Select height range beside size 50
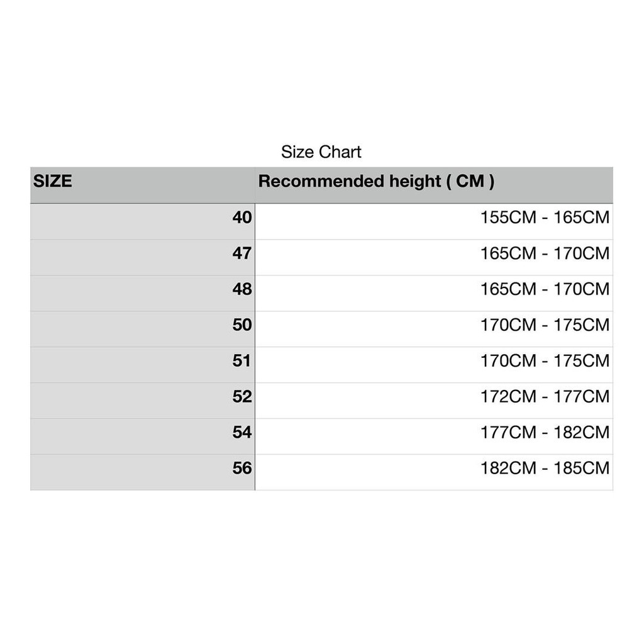The image size is (644, 644). (x=434, y=329)
